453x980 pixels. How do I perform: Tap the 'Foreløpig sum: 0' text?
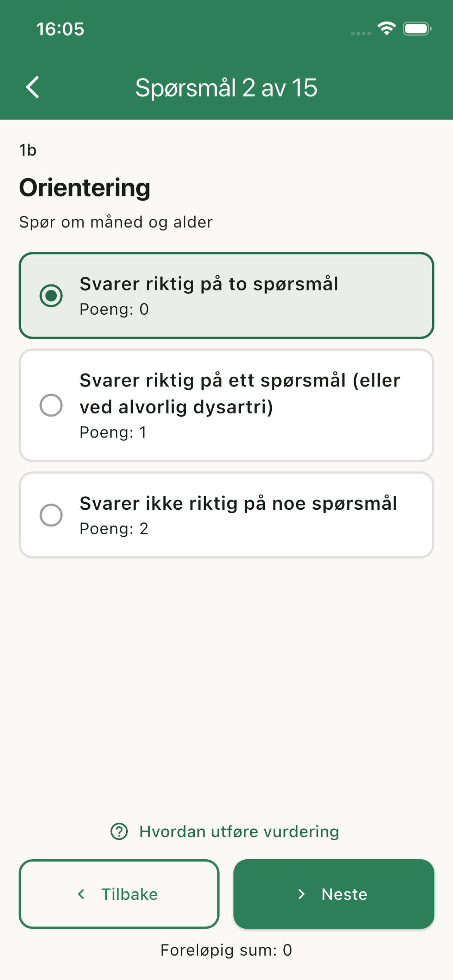pos(226,950)
